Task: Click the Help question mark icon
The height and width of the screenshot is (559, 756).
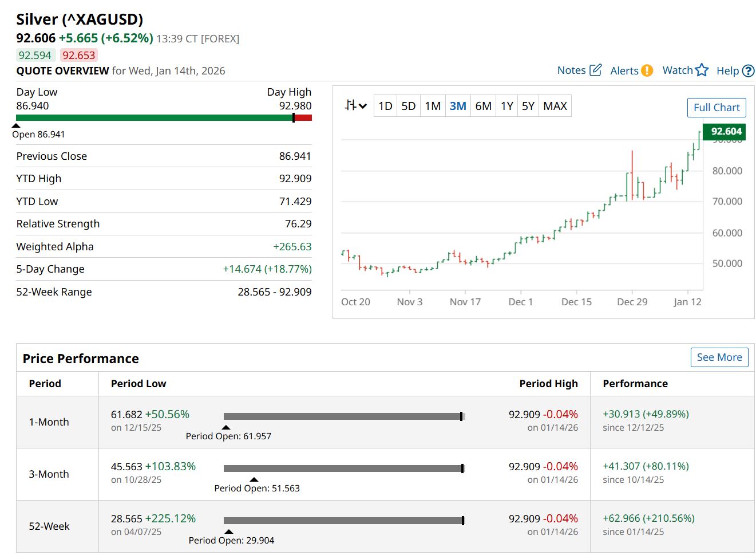Action: [x=748, y=70]
